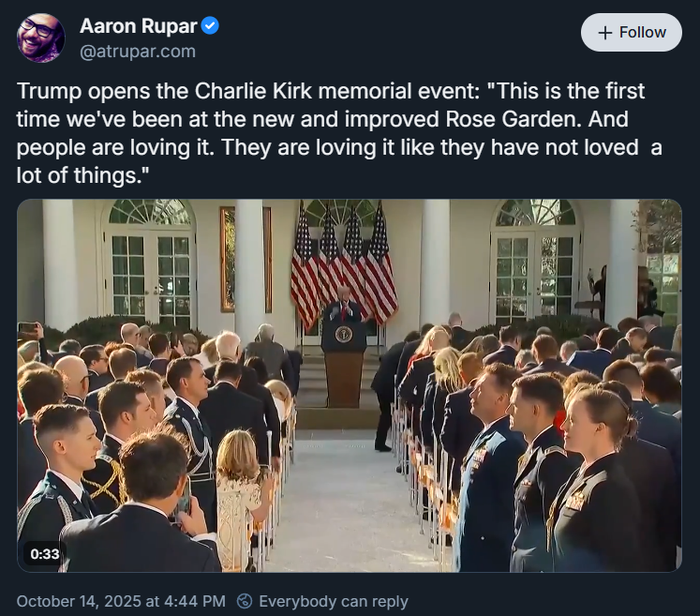This screenshot has height=616, width=700.
Task: Click the globe icon beside reply settings
Action: click(x=245, y=600)
